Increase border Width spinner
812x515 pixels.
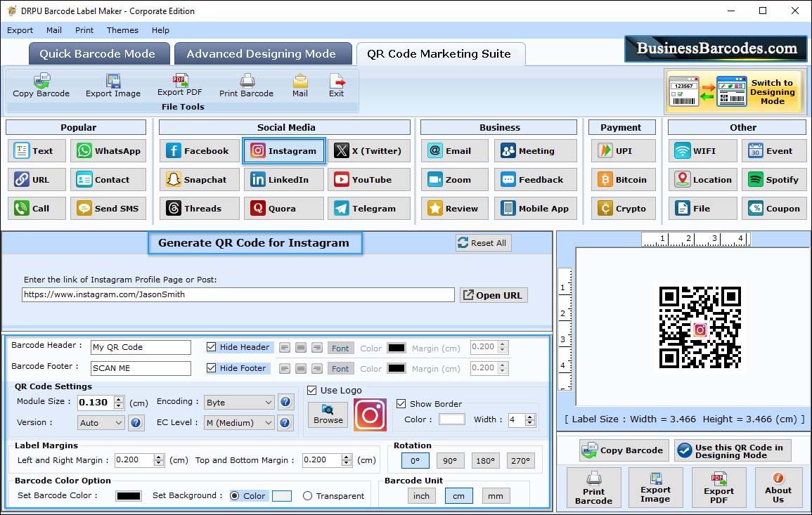(x=530, y=417)
